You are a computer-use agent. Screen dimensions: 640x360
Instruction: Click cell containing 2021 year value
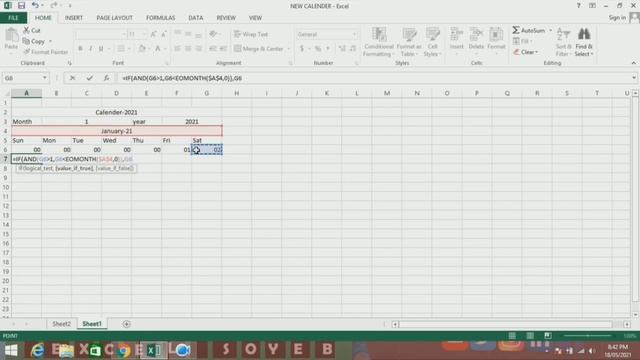pyautogui.click(x=192, y=122)
